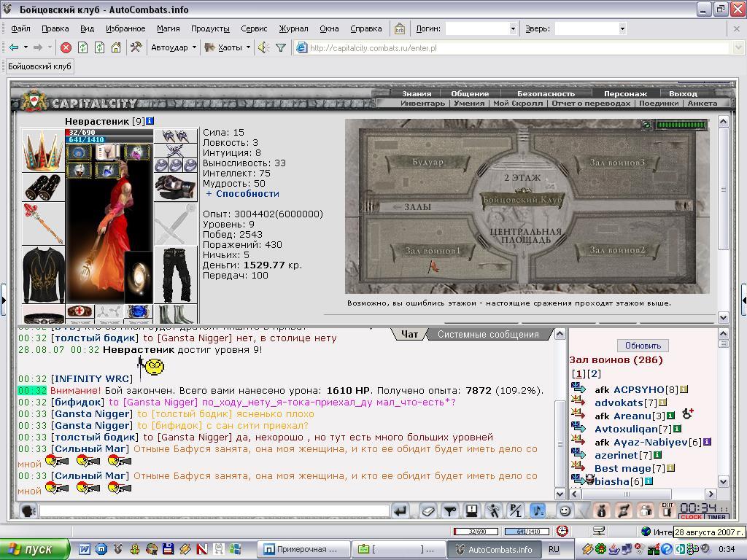Switch to TIMER mode on the timer

click(x=716, y=517)
